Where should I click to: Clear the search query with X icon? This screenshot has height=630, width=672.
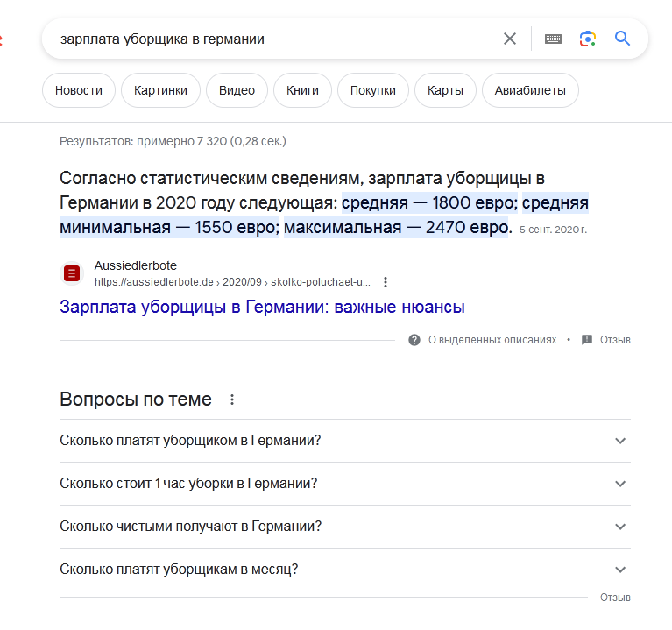[510, 39]
